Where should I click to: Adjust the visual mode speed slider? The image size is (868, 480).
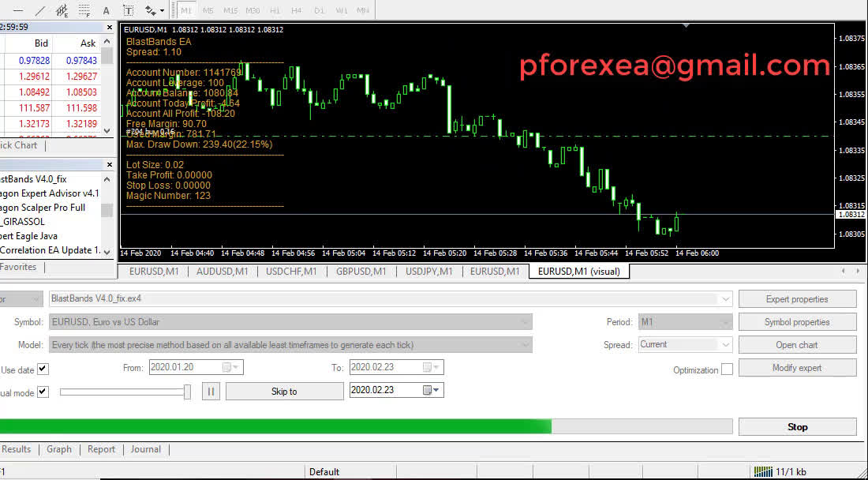[x=187, y=391]
